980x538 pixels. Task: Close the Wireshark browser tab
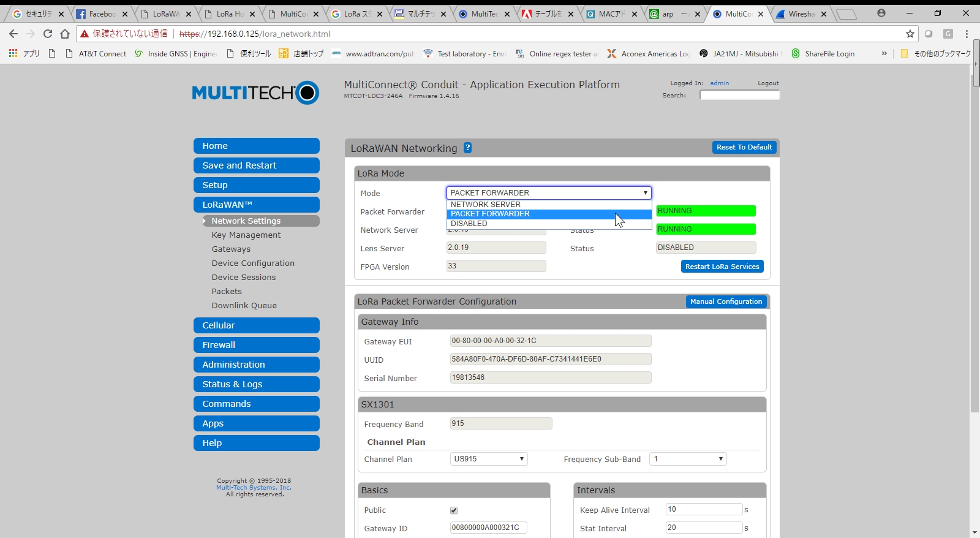(823, 14)
